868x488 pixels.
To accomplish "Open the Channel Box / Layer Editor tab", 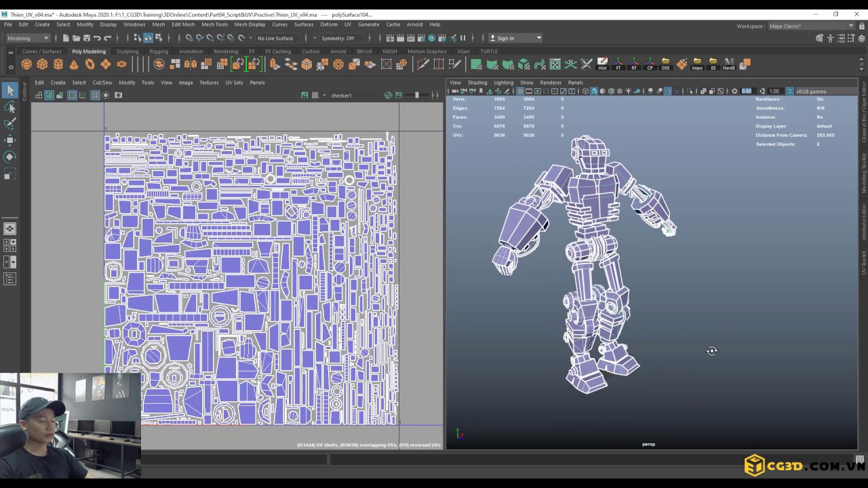I will coord(864,113).
